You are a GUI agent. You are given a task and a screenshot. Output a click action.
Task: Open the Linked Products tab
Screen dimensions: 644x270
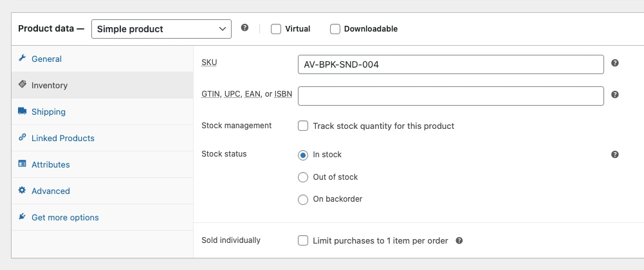click(102, 138)
